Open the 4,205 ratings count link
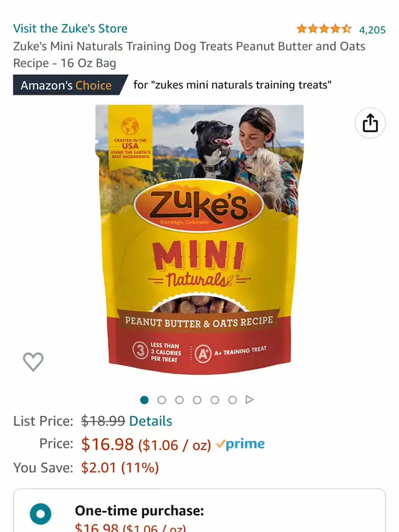 372,30
